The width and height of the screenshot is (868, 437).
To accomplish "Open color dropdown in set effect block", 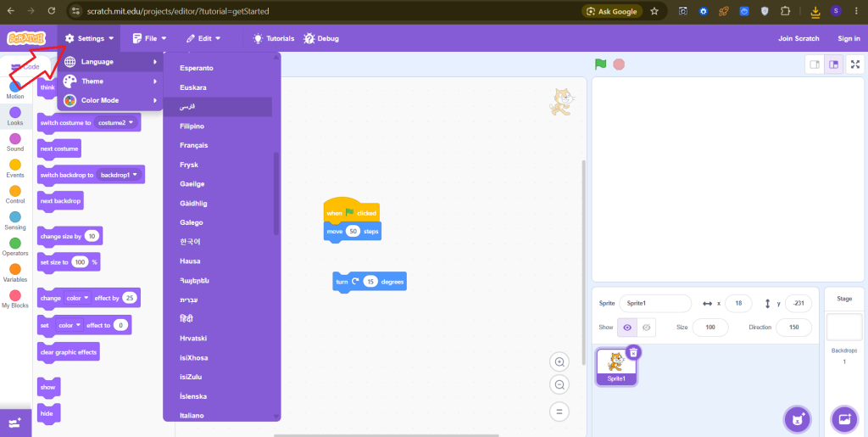I will pos(70,325).
